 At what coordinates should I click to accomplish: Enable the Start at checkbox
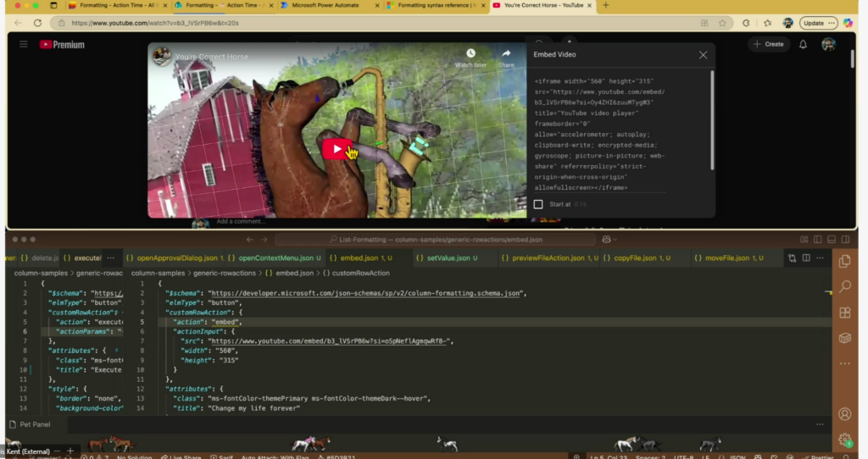pyautogui.click(x=538, y=204)
